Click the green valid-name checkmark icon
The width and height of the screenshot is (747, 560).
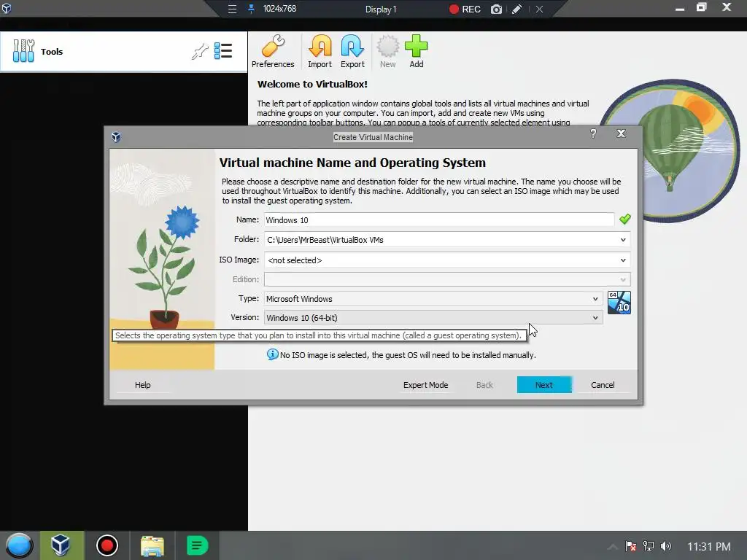(x=624, y=219)
